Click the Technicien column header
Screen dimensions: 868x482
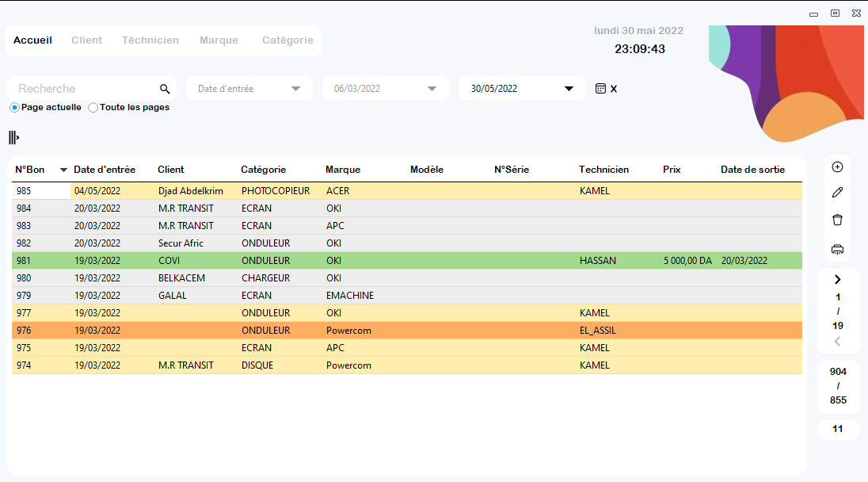604,170
